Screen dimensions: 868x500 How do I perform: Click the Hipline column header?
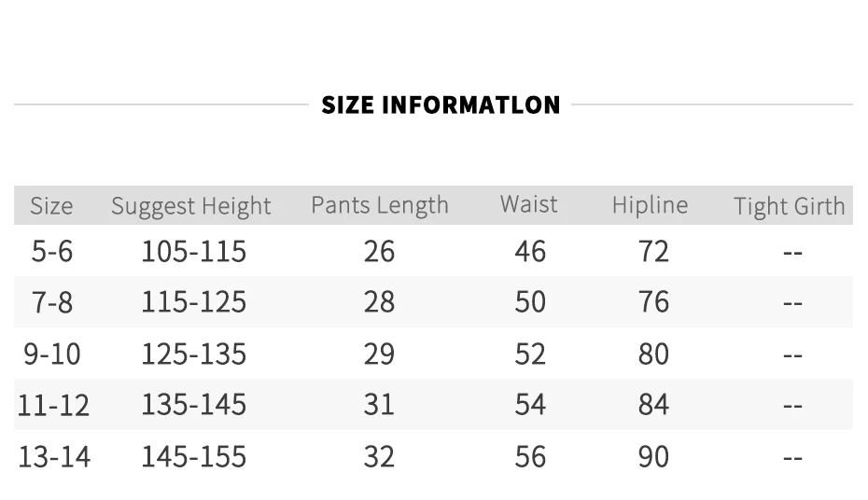[650, 205]
